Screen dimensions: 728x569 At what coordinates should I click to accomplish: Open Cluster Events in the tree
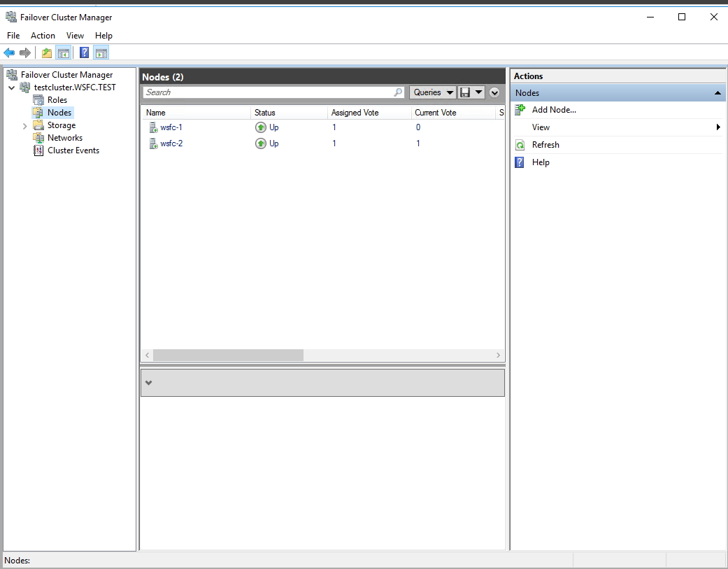pos(73,150)
